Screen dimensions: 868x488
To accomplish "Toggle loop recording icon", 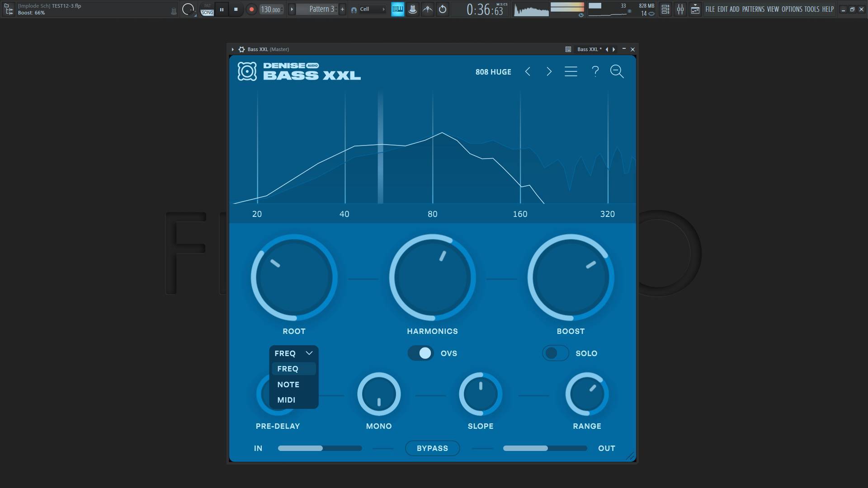I will point(443,9).
